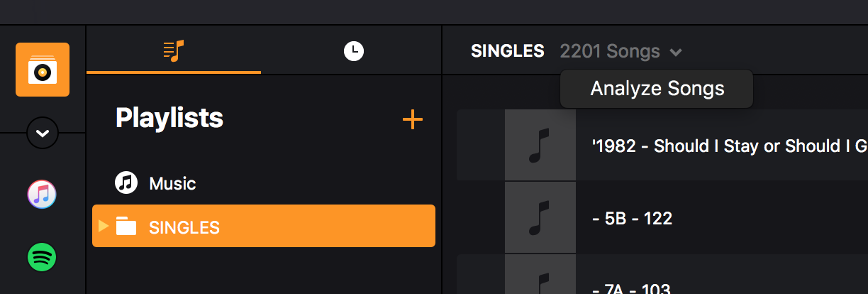868x294 pixels.
Task: Open the 2201 Songs dropdown chevron
Action: click(x=676, y=52)
